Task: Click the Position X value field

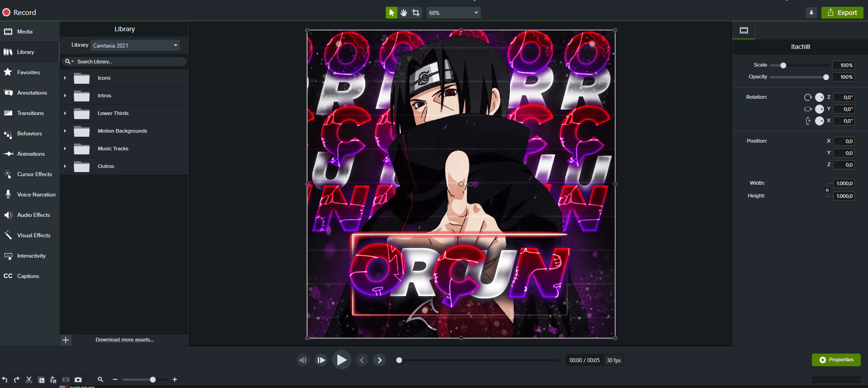Action: click(x=844, y=141)
